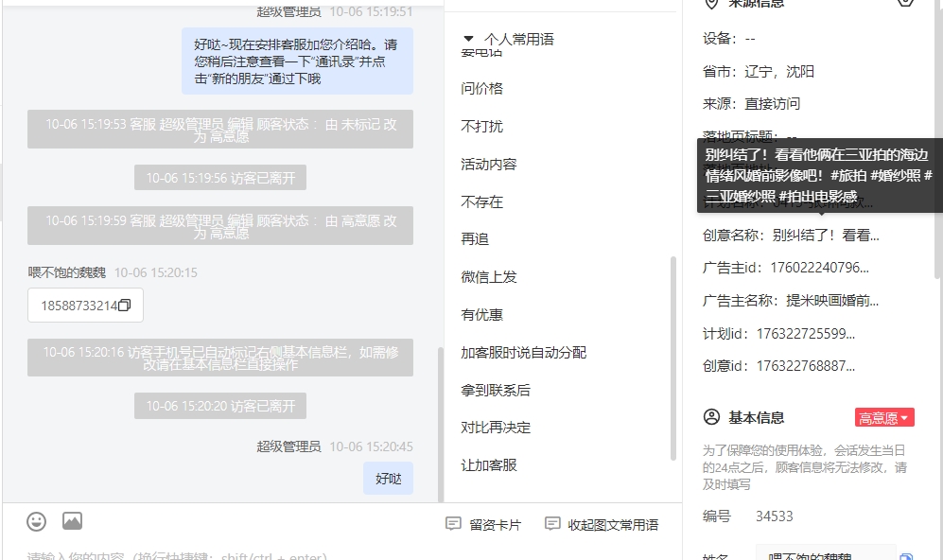
Task: Click the 来源 value 直接访问
Action: click(x=772, y=104)
